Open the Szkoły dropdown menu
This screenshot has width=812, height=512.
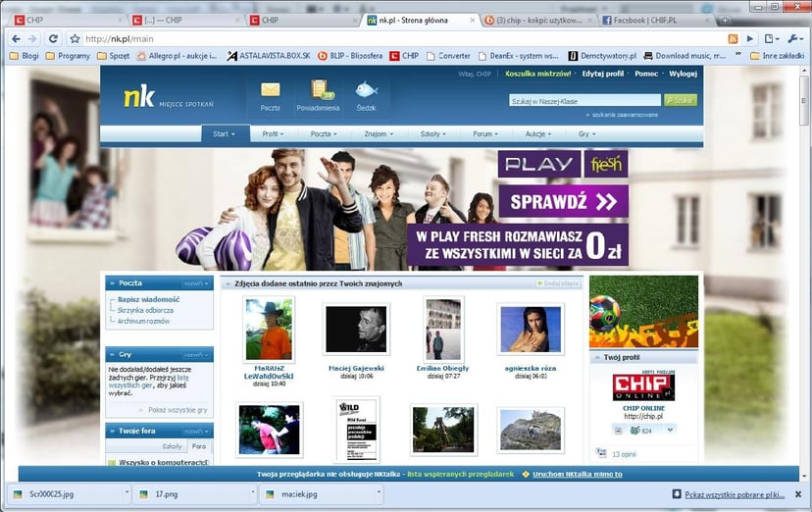click(x=432, y=133)
